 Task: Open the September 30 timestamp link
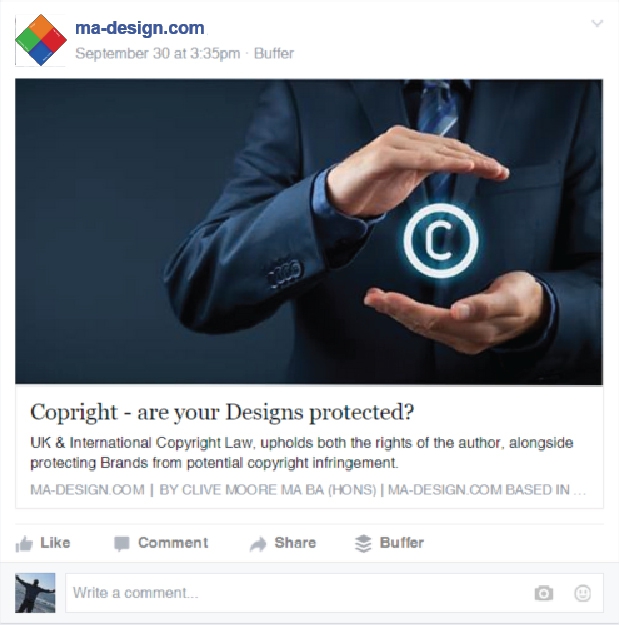(x=157, y=53)
